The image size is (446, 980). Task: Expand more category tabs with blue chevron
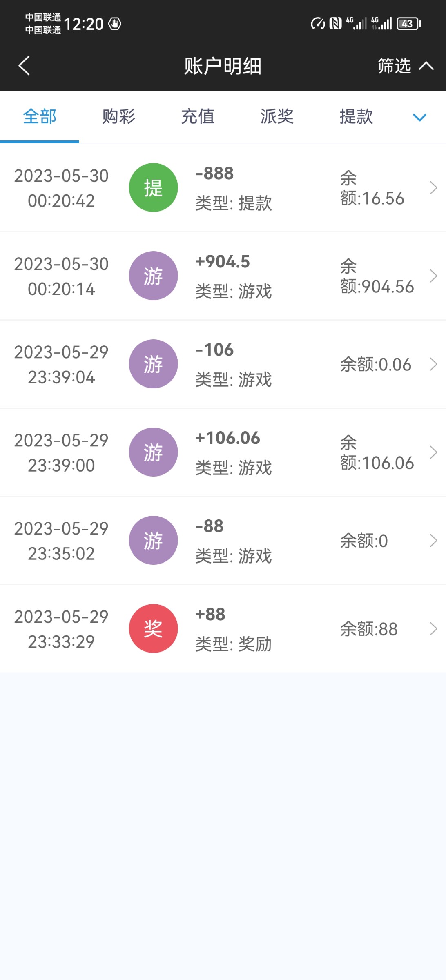419,118
